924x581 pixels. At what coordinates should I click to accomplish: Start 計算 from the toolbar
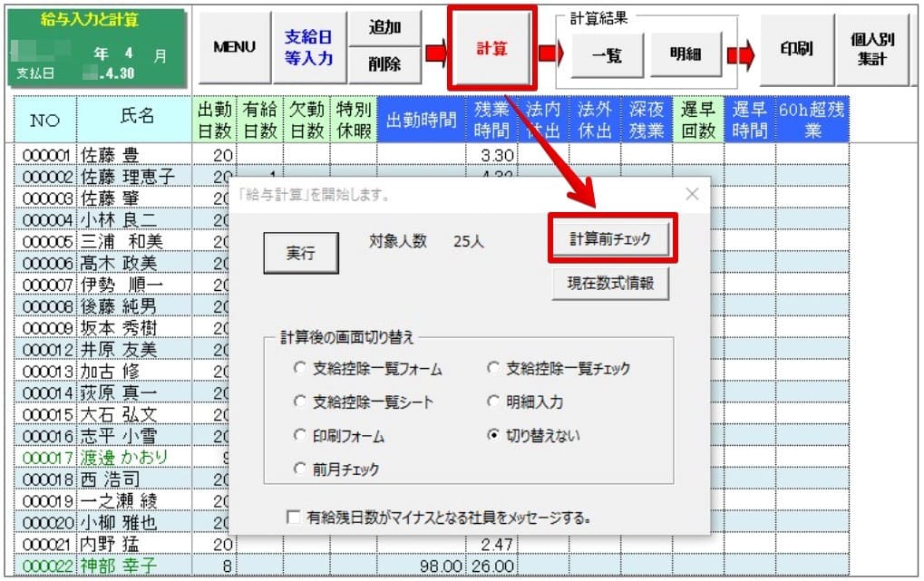click(491, 48)
